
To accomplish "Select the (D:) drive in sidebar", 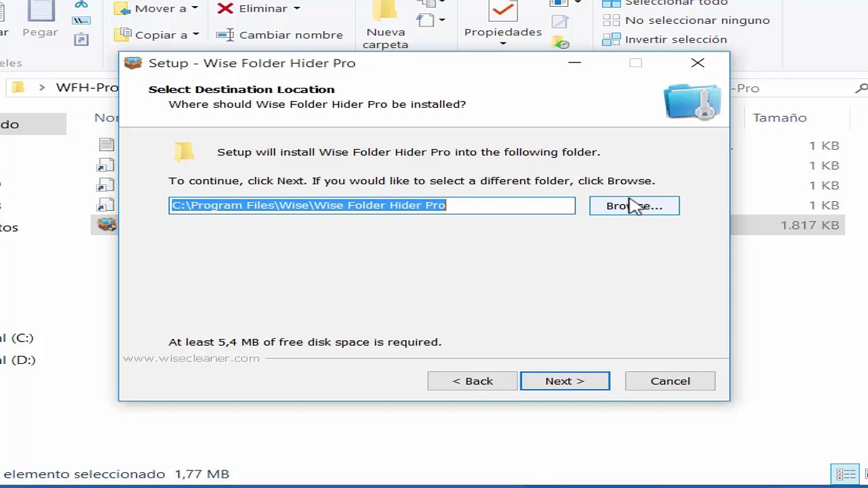I will tap(18, 360).
